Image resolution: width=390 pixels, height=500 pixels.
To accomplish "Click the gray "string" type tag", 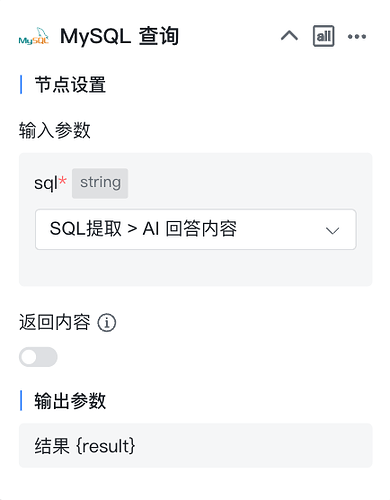I will point(100,183).
